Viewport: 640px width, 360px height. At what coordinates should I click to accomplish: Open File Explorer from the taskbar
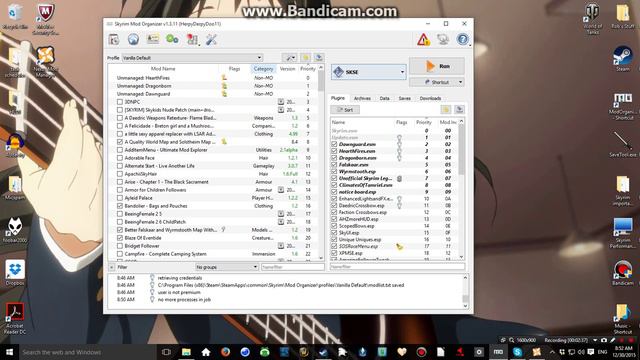[186, 352]
